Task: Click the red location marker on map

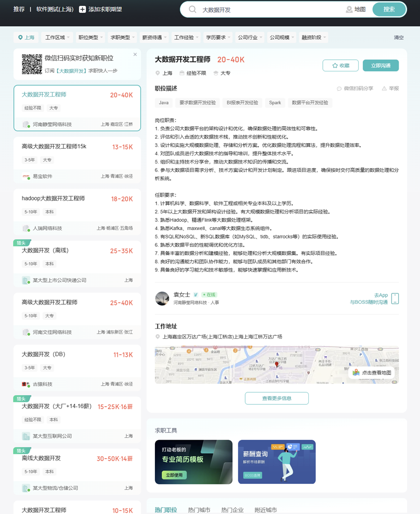Action: point(276,365)
